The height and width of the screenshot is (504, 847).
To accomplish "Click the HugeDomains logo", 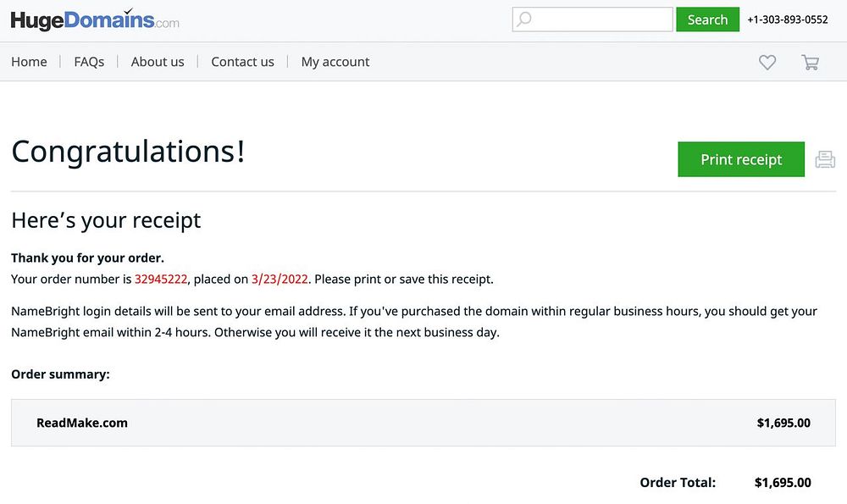I will click(x=95, y=19).
